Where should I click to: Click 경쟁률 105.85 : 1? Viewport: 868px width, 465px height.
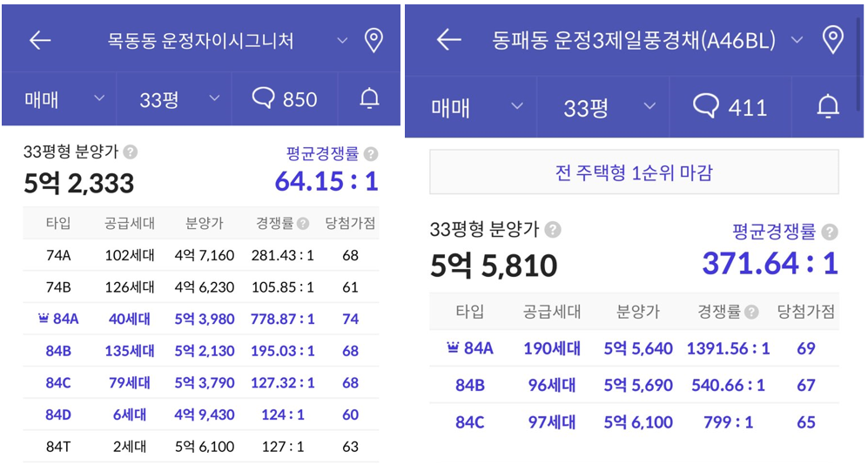point(283,286)
